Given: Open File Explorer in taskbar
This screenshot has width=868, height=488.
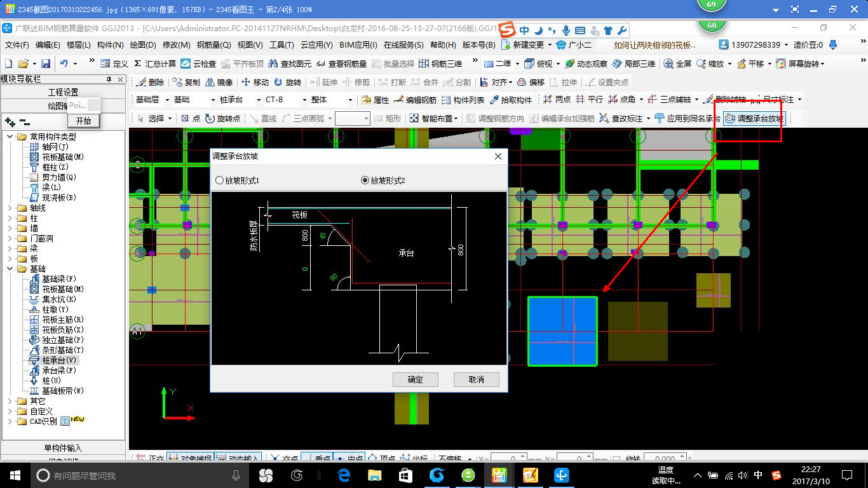Looking at the screenshot, I should [375, 475].
